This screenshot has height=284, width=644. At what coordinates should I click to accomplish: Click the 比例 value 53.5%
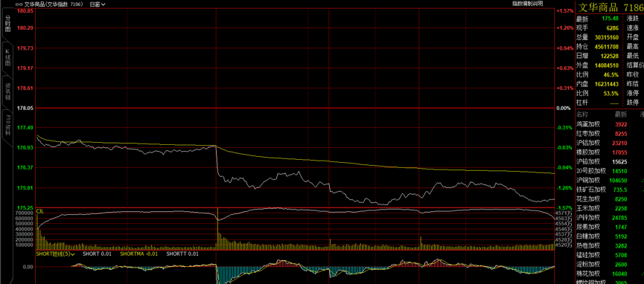tap(612, 93)
